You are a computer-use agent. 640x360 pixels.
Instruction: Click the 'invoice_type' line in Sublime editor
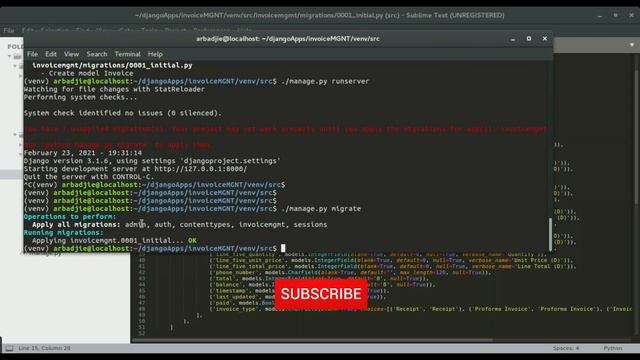(420, 309)
